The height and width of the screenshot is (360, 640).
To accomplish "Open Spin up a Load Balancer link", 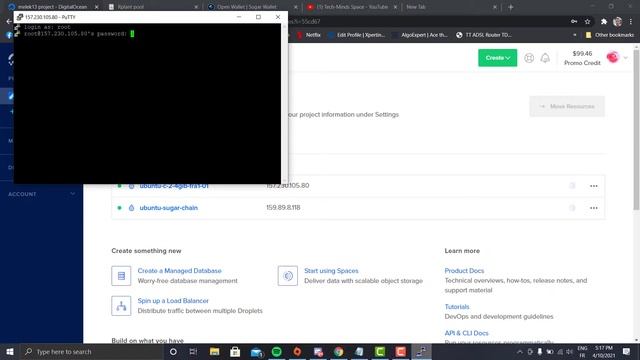I will [173, 301].
